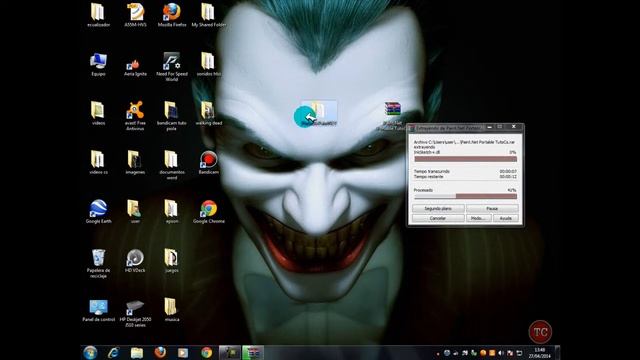
Task: Select the Google Chrome desktop shortcut
Action: click(208, 211)
